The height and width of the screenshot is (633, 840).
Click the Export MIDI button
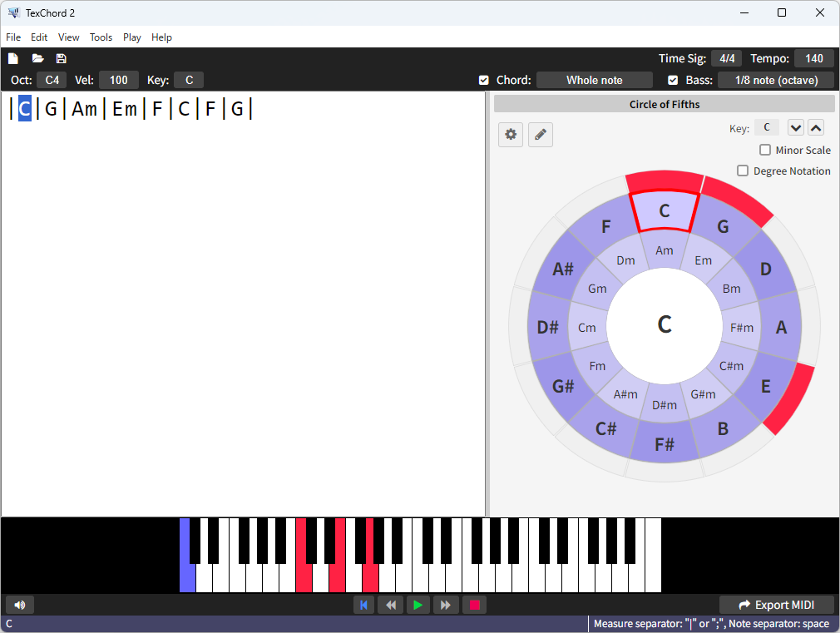(776, 605)
